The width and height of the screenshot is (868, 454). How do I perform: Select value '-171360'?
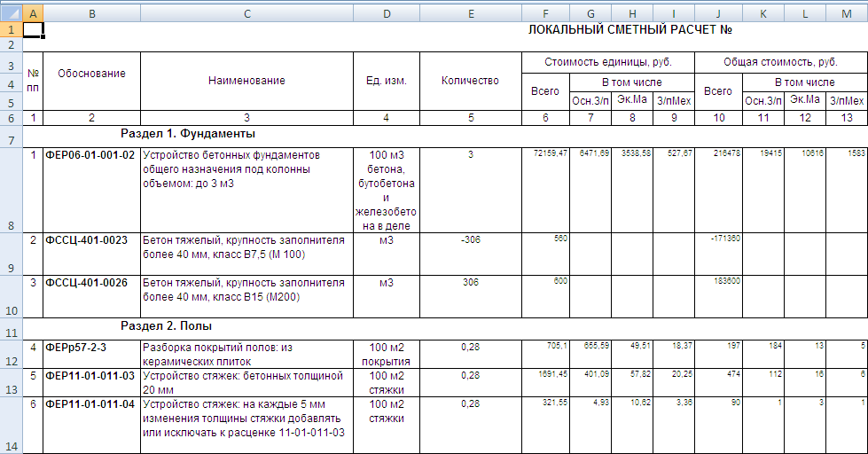point(718,254)
